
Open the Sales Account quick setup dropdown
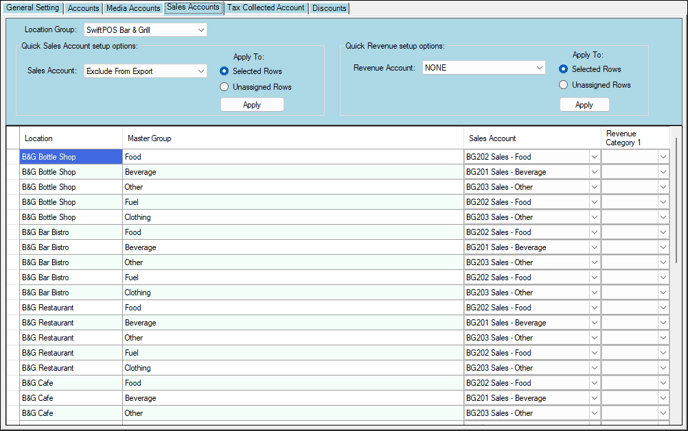click(x=201, y=71)
